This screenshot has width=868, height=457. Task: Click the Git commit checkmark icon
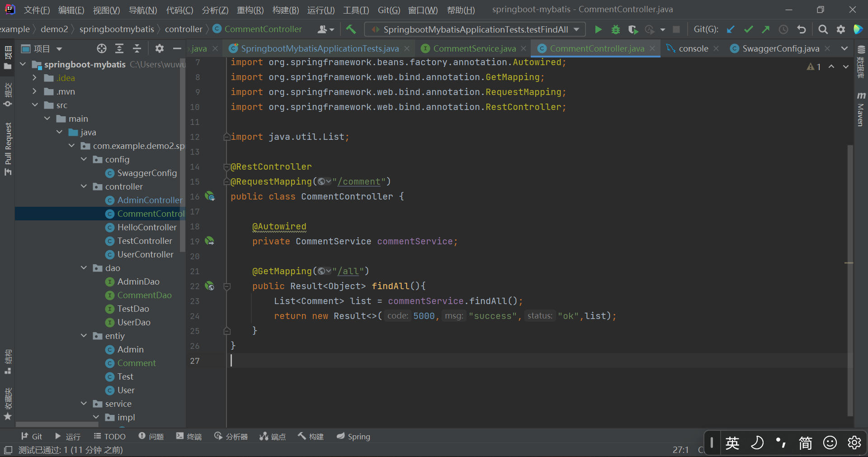[748, 29]
